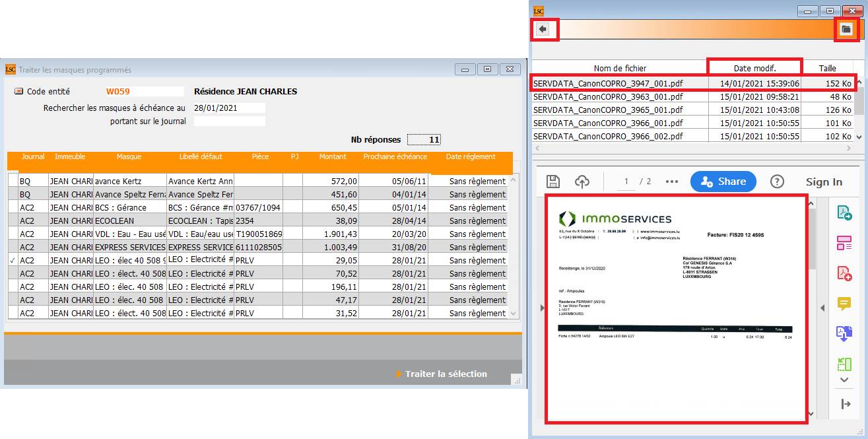
Task: Click the Masque column header
Action: (129, 157)
